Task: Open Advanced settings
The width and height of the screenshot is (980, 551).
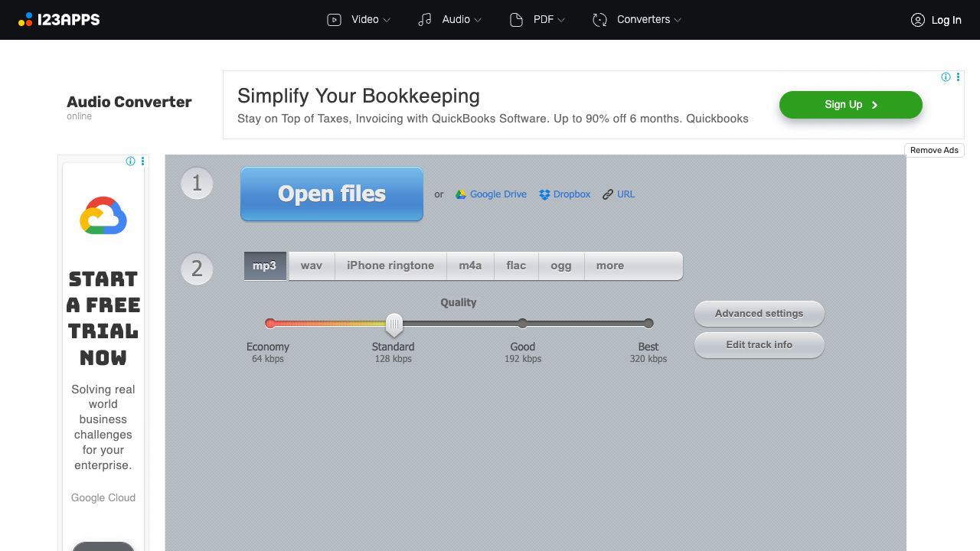Action: [x=759, y=313]
